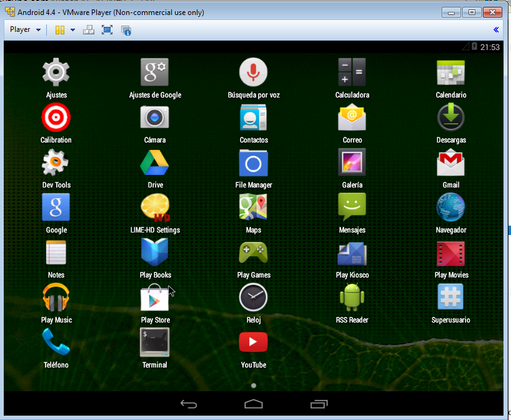The height and width of the screenshot is (420, 511).
Task: Launch Dev Tools app
Action: coord(56,162)
